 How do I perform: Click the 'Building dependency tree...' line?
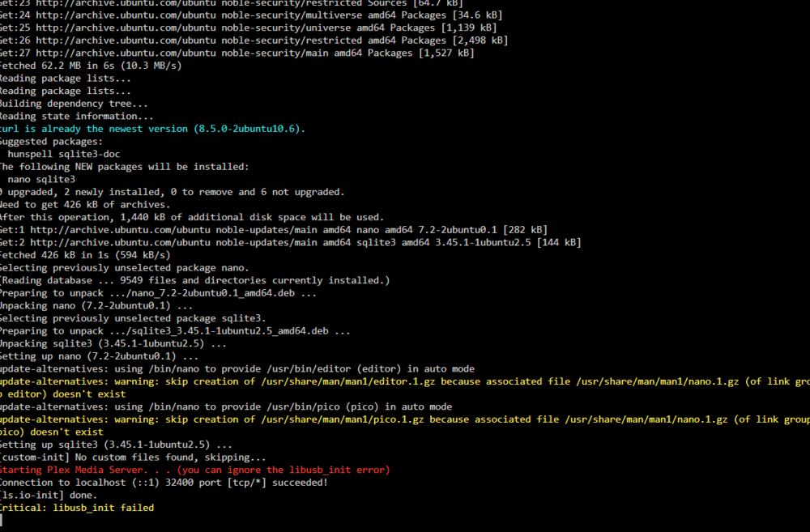pyautogui.click(x=74, y=104)
